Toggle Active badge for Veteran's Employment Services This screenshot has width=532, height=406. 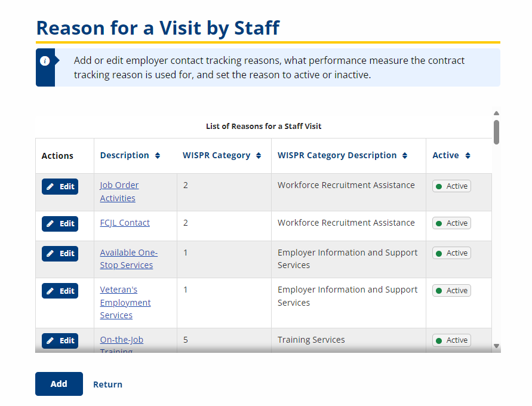(451, 291)
